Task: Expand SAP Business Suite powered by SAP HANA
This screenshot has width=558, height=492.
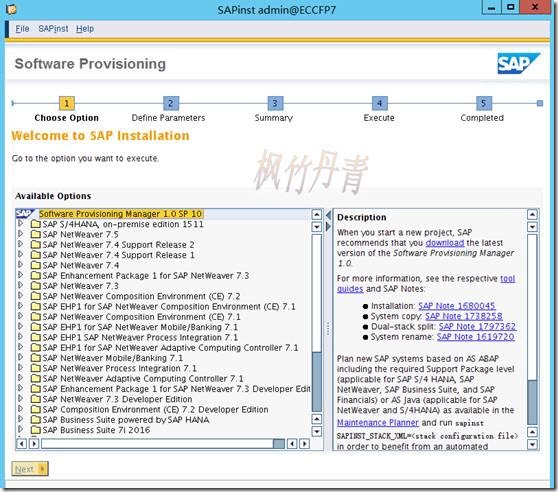Action: (20, 419)
